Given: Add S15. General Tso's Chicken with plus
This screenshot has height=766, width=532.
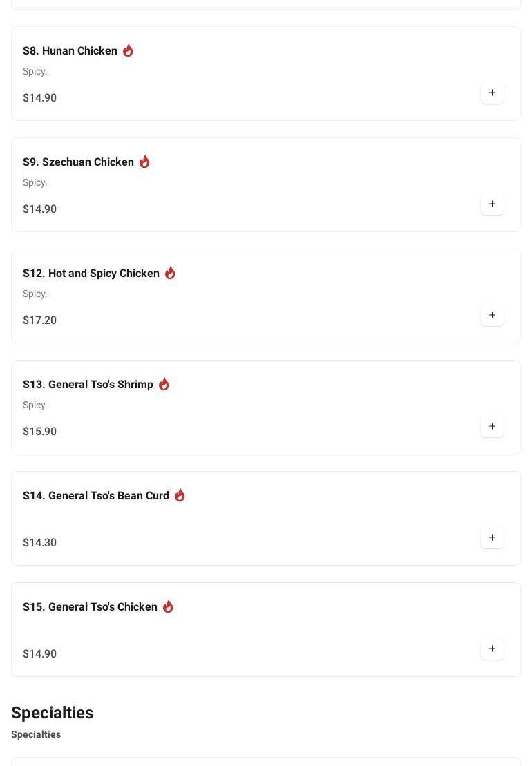Looking at the screenshot, I should (492, 649).
